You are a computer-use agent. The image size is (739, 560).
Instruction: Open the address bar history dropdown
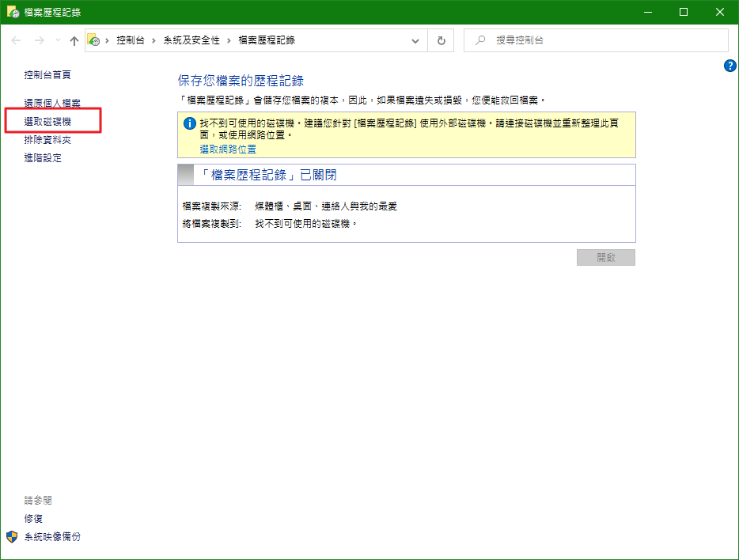coord(415,41)
